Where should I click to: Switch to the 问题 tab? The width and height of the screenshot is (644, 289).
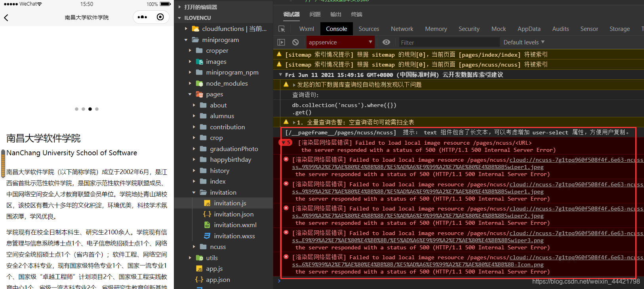coord(315,14)
